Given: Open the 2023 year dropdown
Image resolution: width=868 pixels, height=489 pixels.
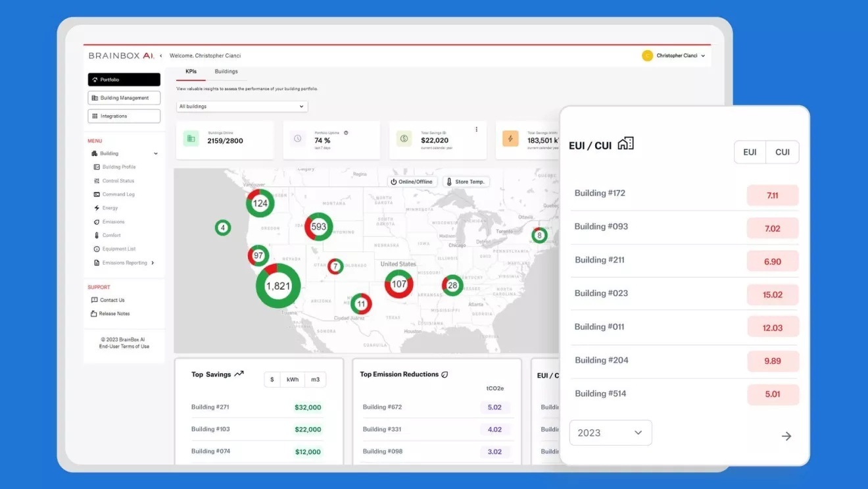Looking at the screenshot, I should click(610, 433).
